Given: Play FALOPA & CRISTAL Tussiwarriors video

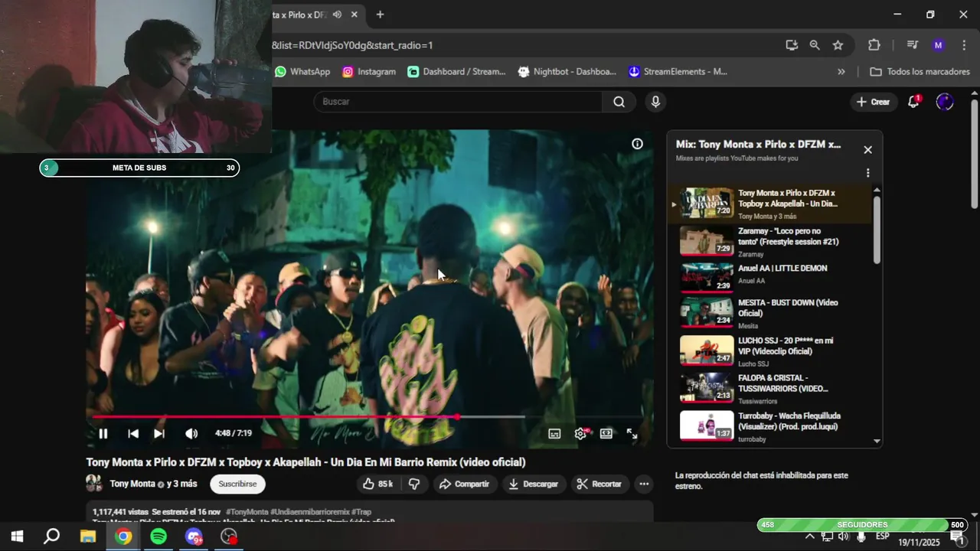Looking at the screenshot, I should coord(769,388).
